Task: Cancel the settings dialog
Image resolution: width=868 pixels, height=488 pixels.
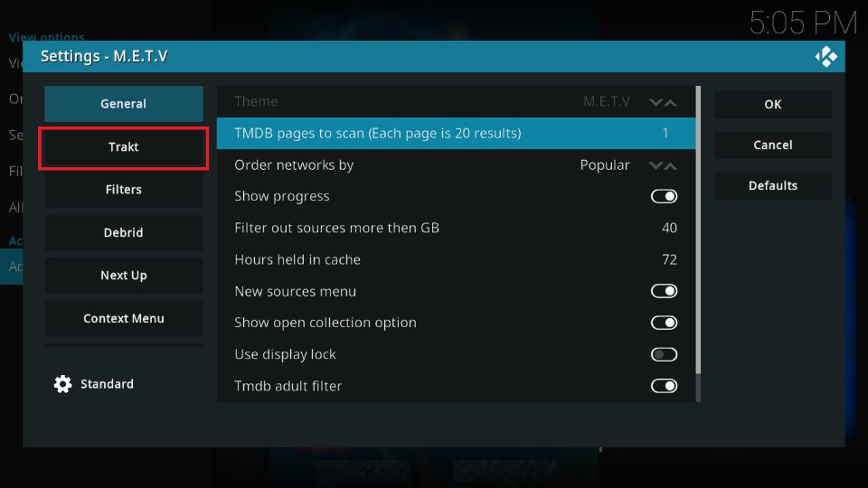Action: pos(773,145)
